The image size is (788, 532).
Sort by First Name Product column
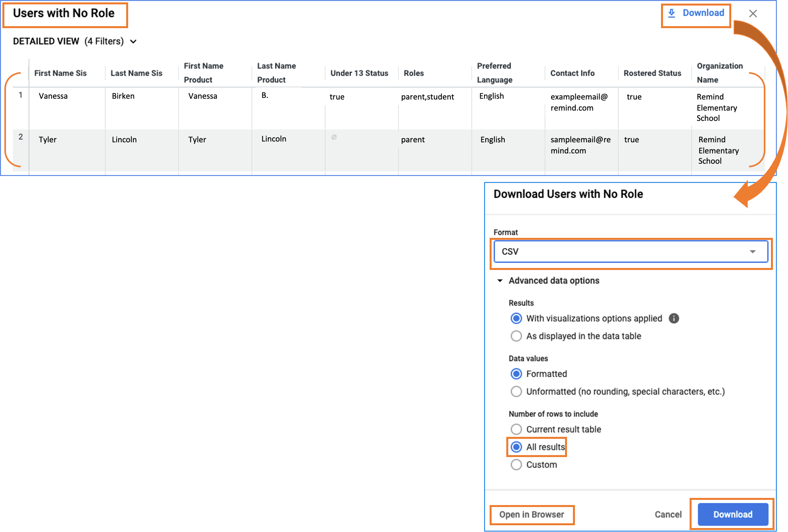[204, 73]
